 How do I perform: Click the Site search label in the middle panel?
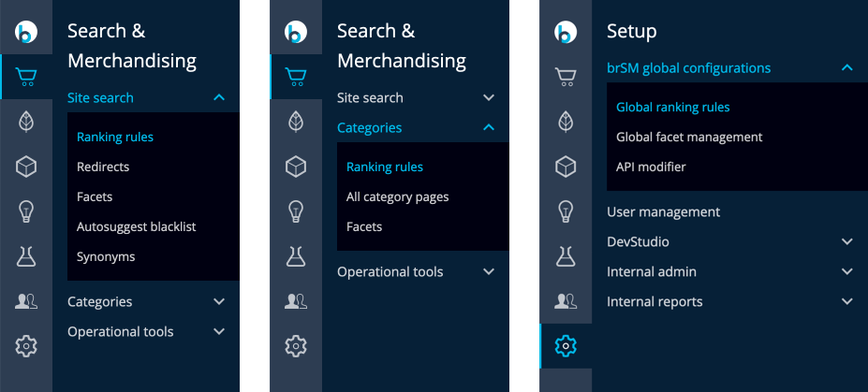click(370, 98)
